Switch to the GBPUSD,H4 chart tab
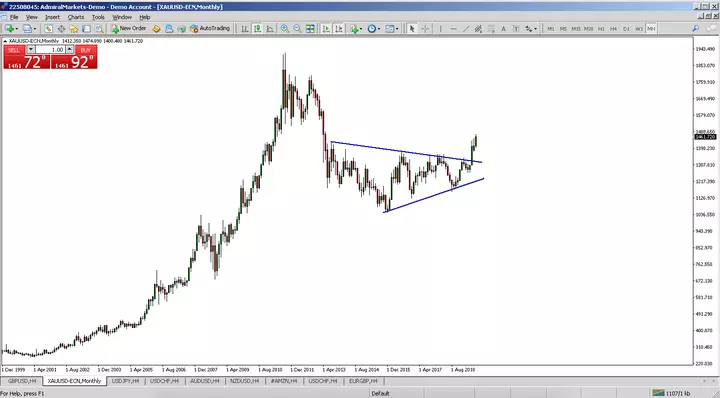720x398 pixels. click(x=22, y=381)
